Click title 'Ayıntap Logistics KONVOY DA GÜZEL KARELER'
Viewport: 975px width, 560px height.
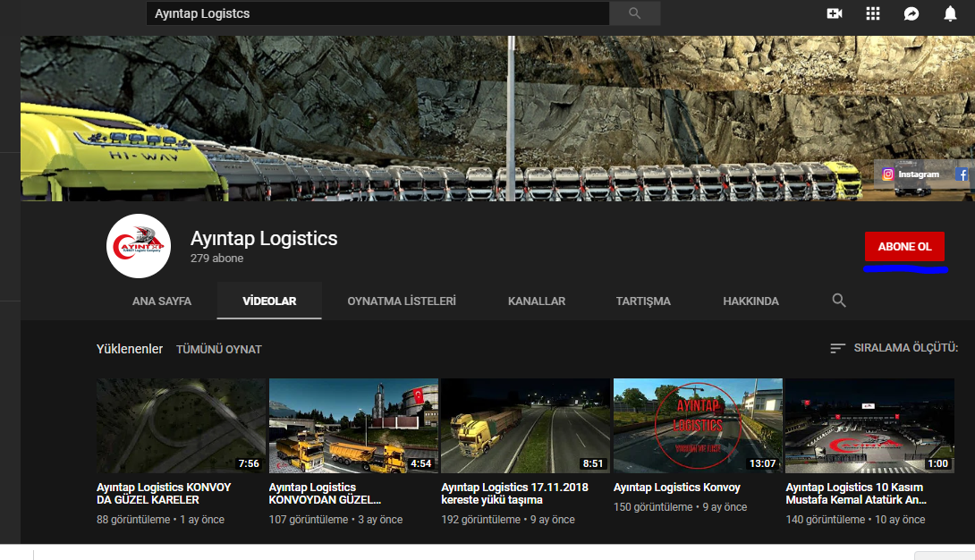[164, 494]
